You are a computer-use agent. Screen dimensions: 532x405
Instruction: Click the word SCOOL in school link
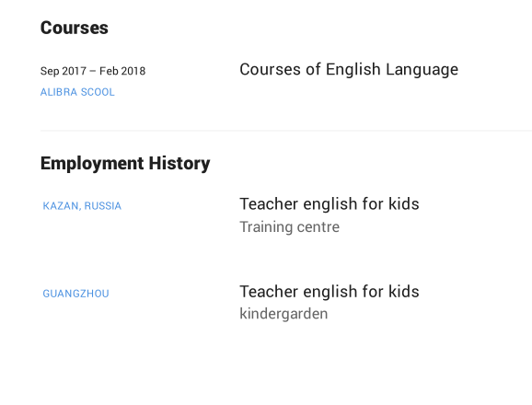click(98, 92)
